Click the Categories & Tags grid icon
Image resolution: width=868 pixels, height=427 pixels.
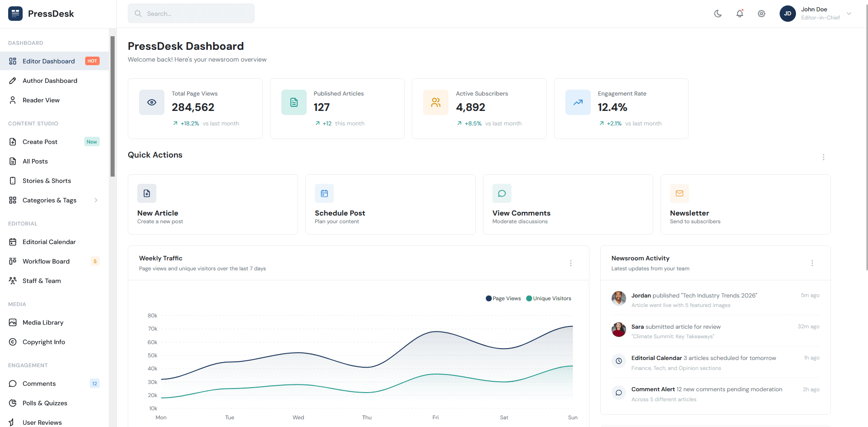point(13,200)
